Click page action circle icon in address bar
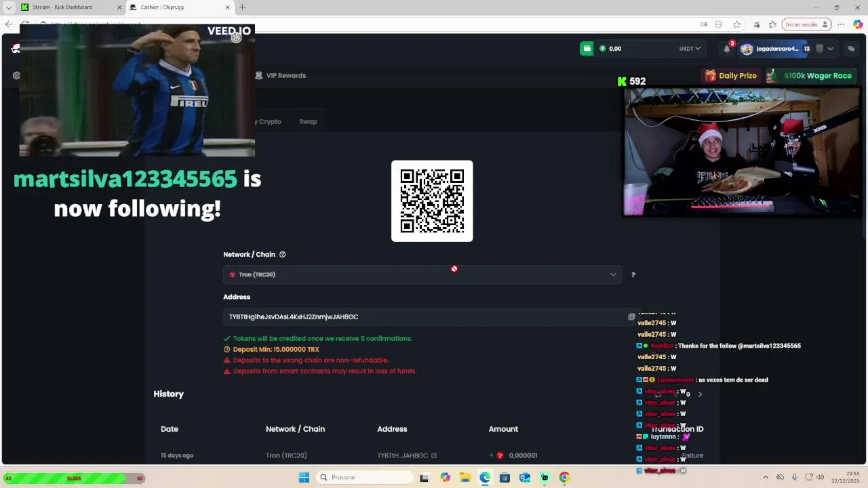The height and width of the screenshot is (488, 868). point(719,24)
